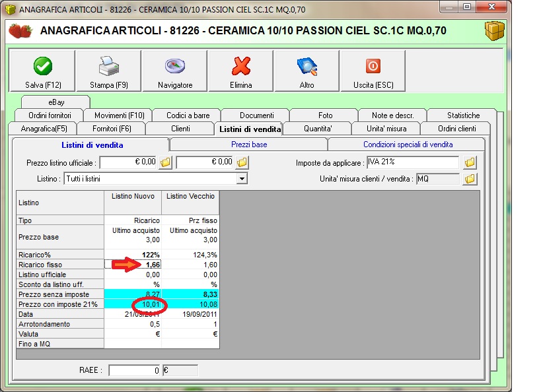This screenshot has width=541, height=392.
Task: Select the Listini di vendita sub-tab
Action: [x=92, y=145]
